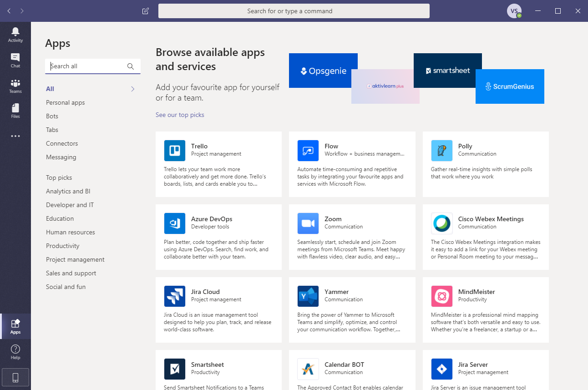Image resolution: width=588 pixels, height=390 pixels.
Task: Open the Trello app title
Action: [x=199, y=146]
